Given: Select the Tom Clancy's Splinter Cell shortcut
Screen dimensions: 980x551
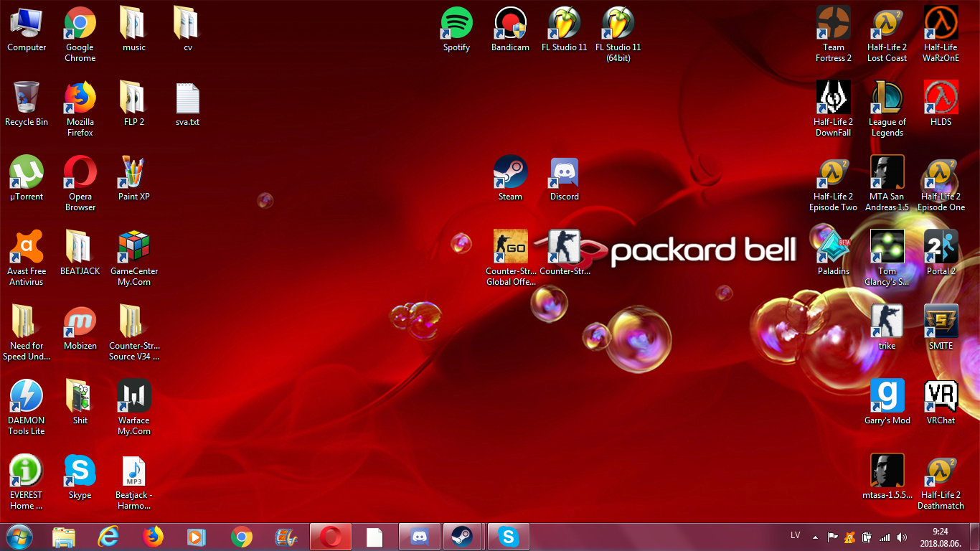Looking at the screenshot, I should tap(887, 258).
